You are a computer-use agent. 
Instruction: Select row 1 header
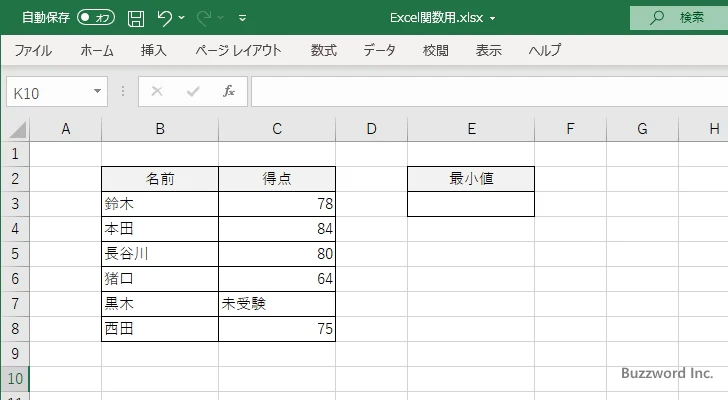click(x=15, y=154)
